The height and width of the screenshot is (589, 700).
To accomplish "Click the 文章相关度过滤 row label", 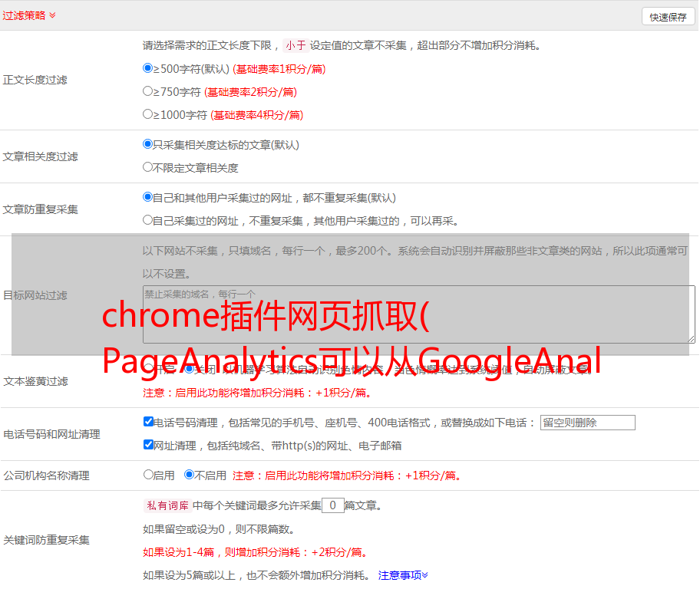I will click(x=40, y=156).
